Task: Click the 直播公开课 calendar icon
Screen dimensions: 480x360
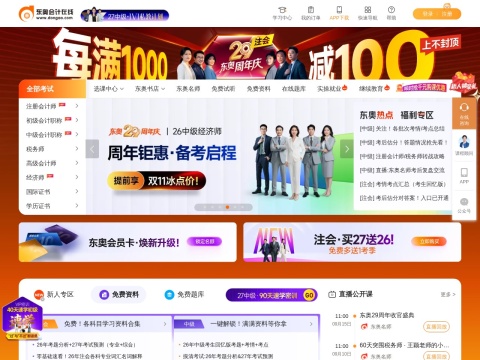Action: pyautogui.click(x=332, y=294)
